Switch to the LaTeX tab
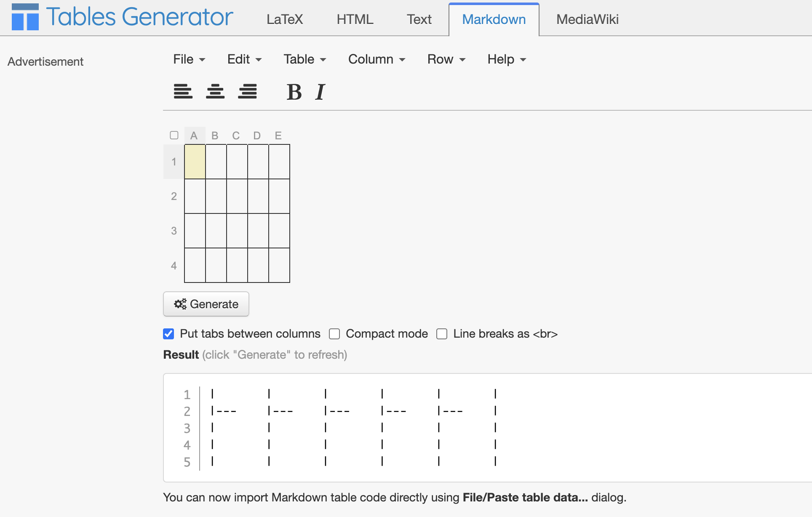 (x=285, y=19)
